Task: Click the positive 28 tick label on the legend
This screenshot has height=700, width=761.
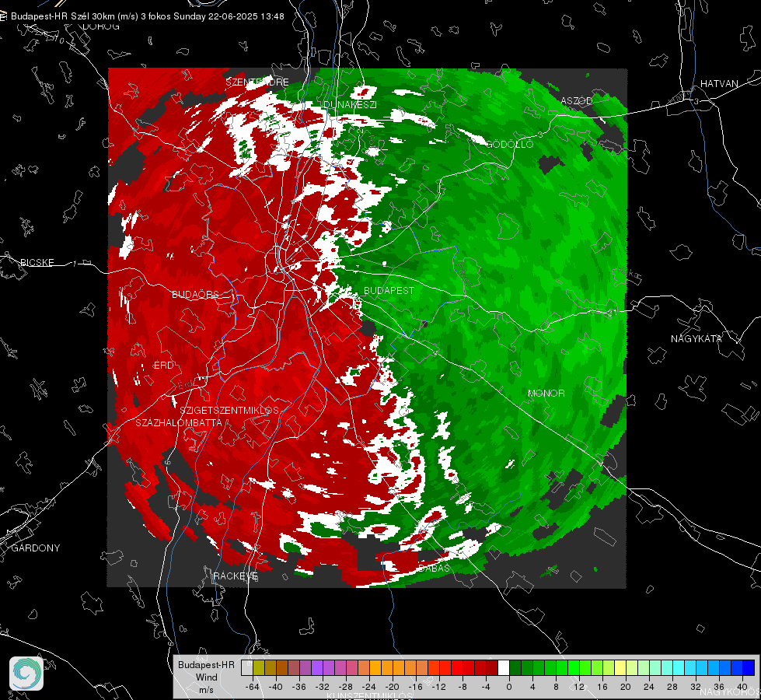Action: 672,687
